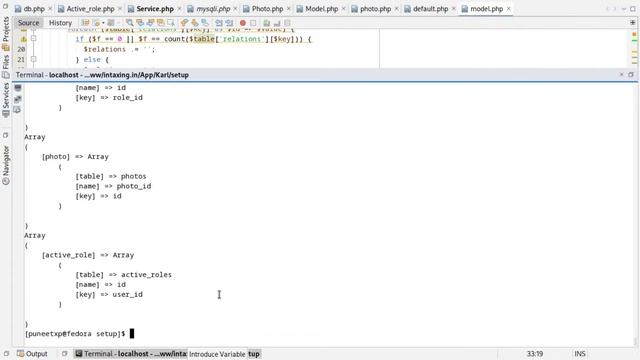The width and height of the screenshot is (640, 360).
Task: Click the navigate Back arrow icon
Action: 97,23
